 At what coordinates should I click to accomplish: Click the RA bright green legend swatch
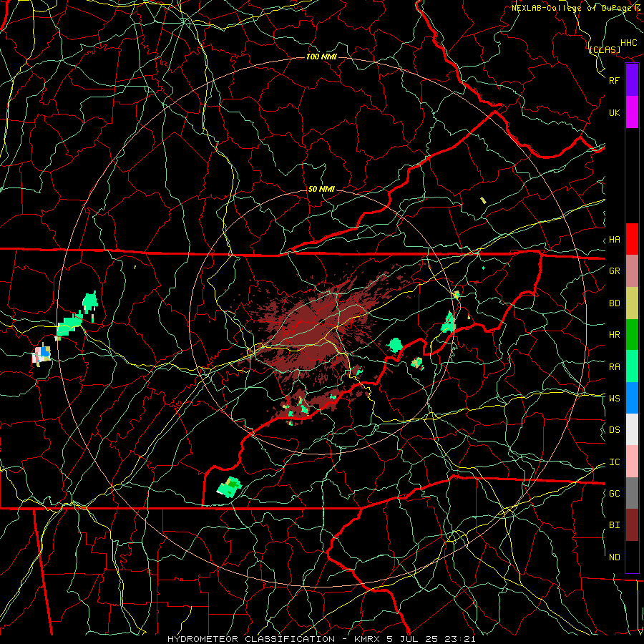[632, 366]
